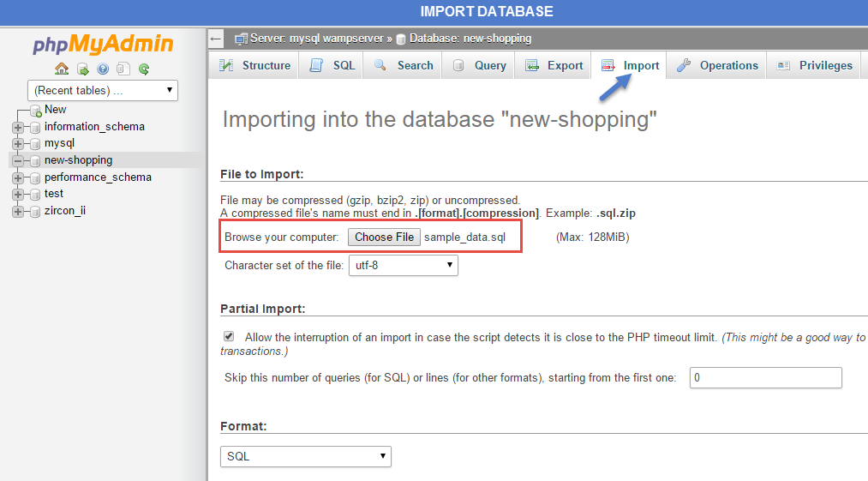Collapse the new-shopping tree node
Screen dimensions: 868x481
coord(18,160)
